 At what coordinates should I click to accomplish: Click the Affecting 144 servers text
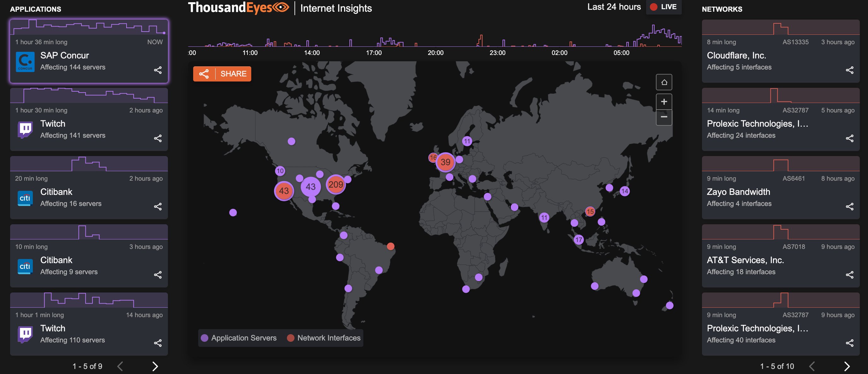(x=73, y=67)
